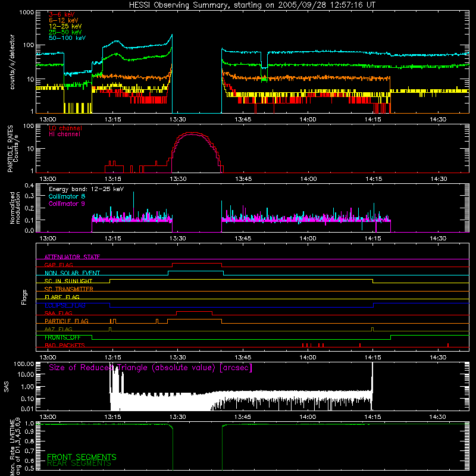Click the 14:00 tick under the counts plot

(x=308, y=120)
